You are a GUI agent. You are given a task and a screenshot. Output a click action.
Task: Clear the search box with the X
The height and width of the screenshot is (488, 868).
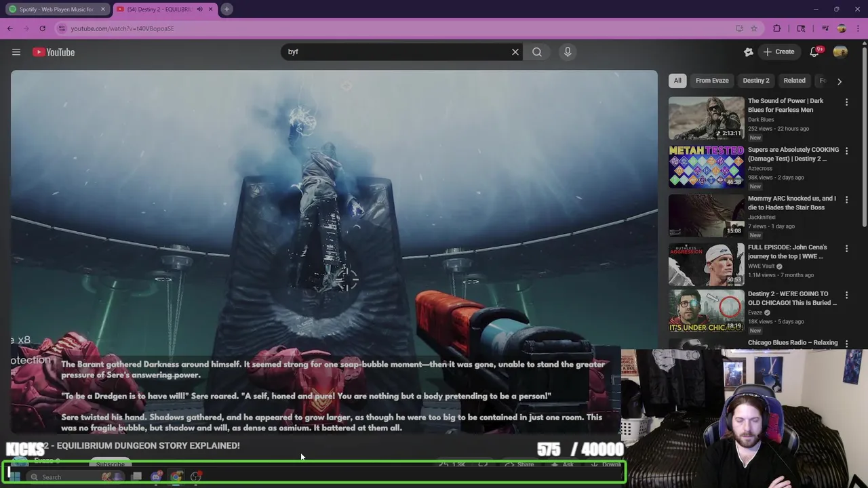click(515, 52)
